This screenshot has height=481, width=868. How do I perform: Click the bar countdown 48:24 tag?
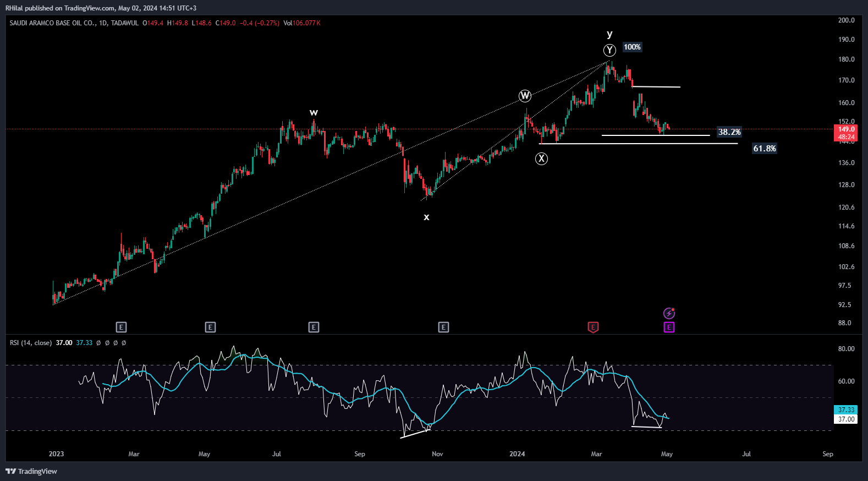coord(847,137)
